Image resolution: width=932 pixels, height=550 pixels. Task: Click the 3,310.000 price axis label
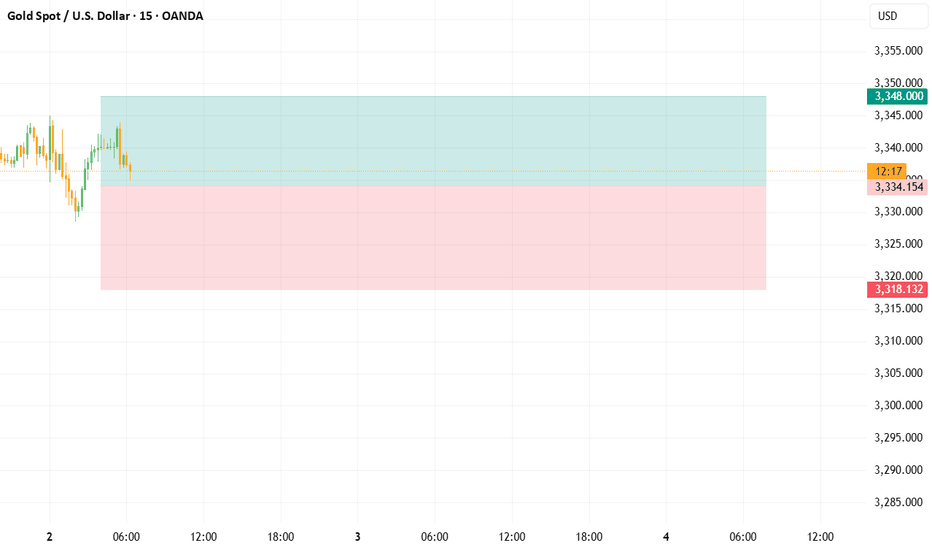pos(898,341)
